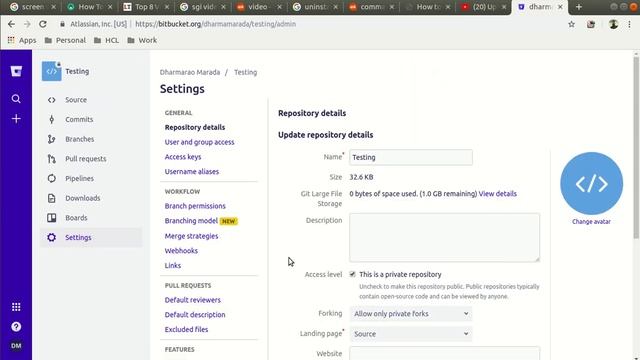Viewport: 640px width, 360px height.
Task: Click the browser back arrow
Action: coord(11,24)
